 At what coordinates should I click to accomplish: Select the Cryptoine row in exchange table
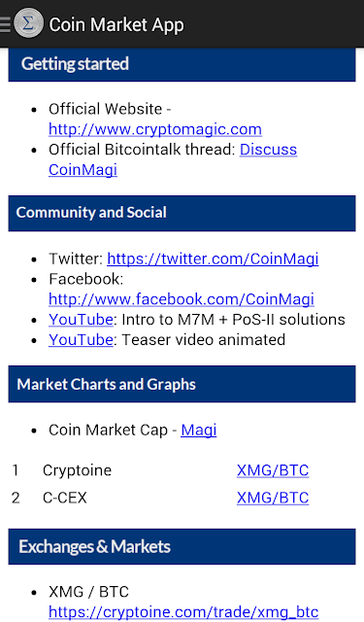click(182, 470)
